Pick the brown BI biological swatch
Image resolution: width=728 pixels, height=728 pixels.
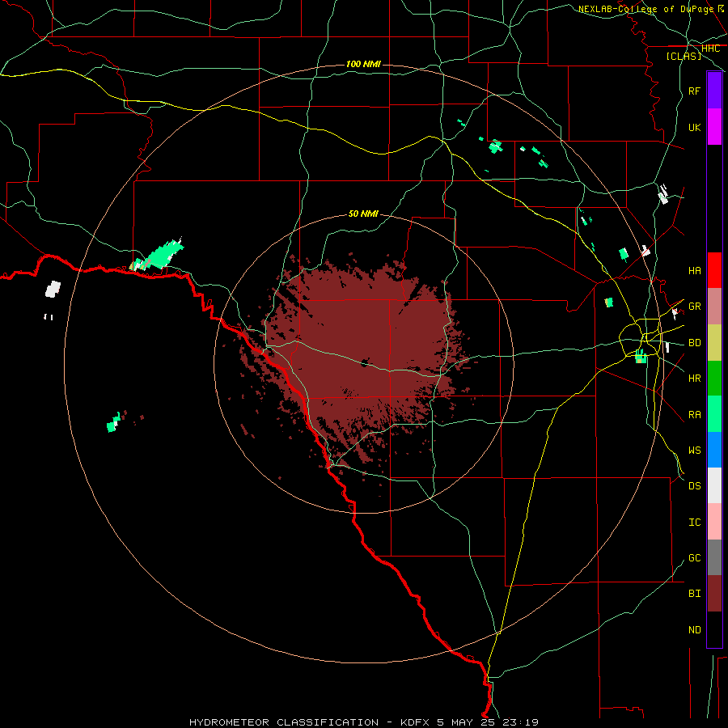(x=714, y=594)
